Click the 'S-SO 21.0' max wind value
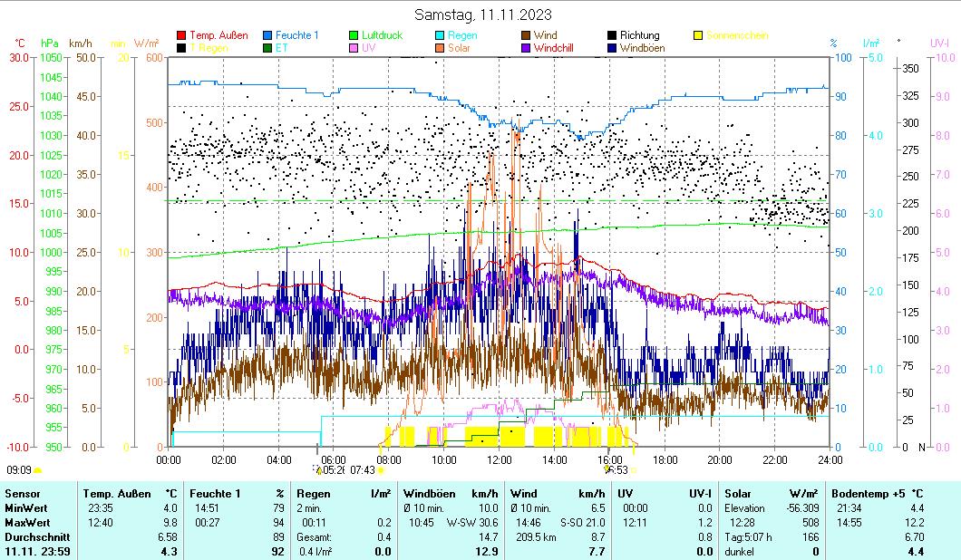Image resolution: width=961 pixels, height=560 pixels. [x=583, y=523]
